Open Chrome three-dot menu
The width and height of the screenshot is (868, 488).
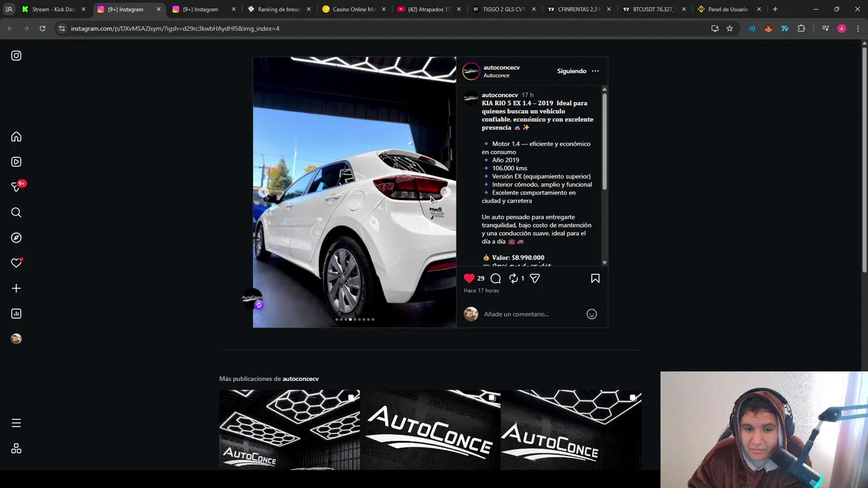pos(858,28)
